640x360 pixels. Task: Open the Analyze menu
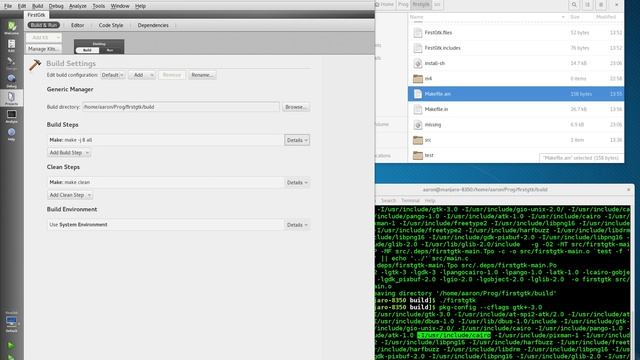78,6
